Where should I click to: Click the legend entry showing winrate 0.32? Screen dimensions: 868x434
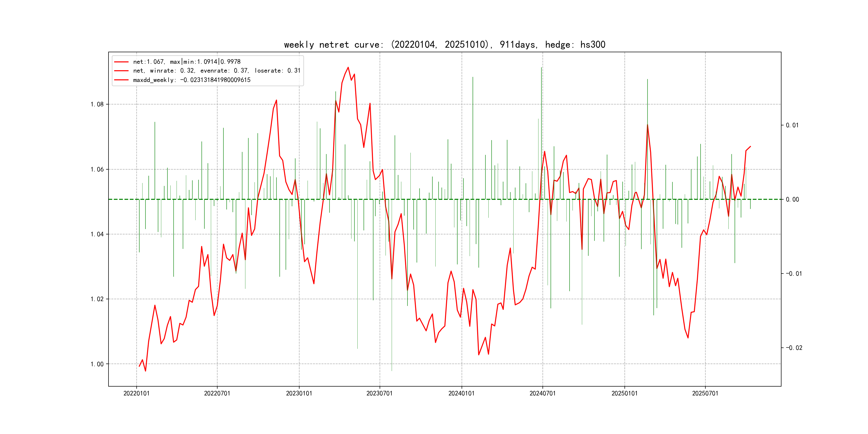click(216, 71)
